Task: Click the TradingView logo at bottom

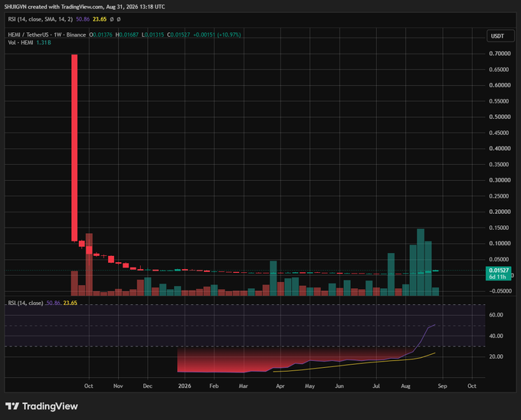Action: 41,406
